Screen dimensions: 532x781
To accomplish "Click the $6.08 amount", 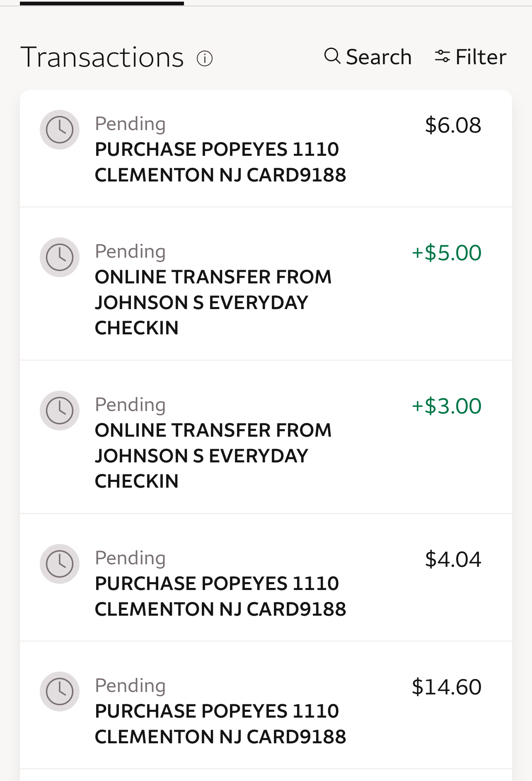I will pyautogui.click(x=453, y=125).
